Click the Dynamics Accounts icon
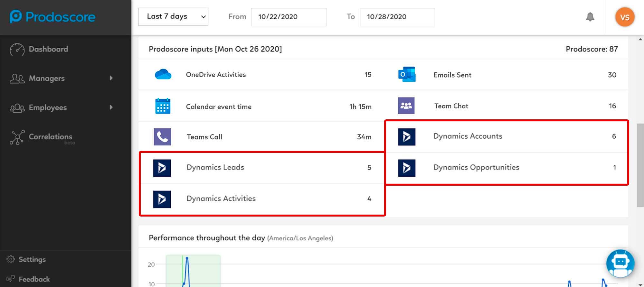Viewport: 644px width, 287px height. click(x=407, y=137)
